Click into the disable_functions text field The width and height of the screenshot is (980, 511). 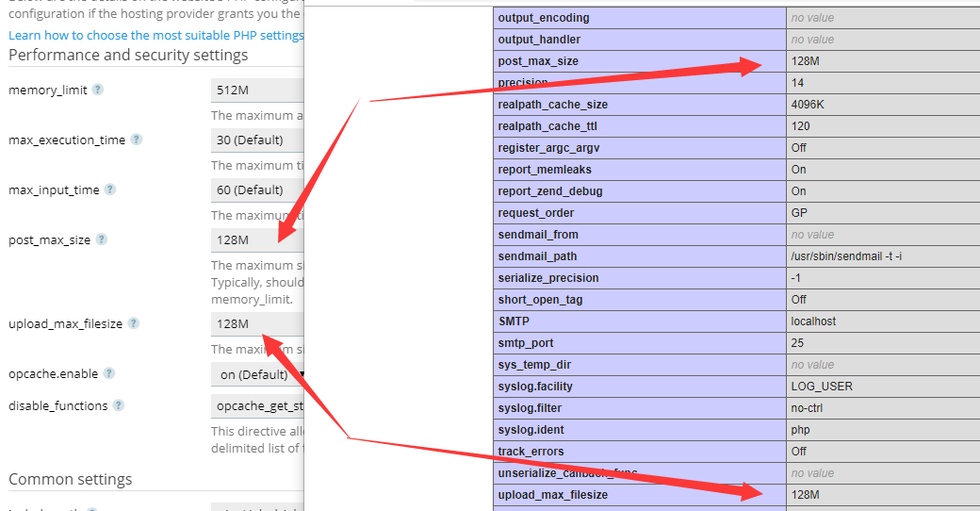[256, 406]
